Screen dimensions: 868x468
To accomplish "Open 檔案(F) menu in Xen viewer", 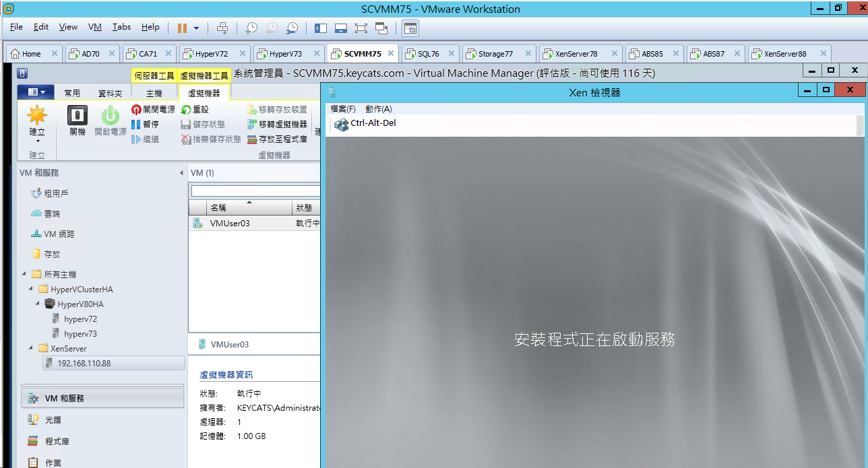I will pos(343,109).
